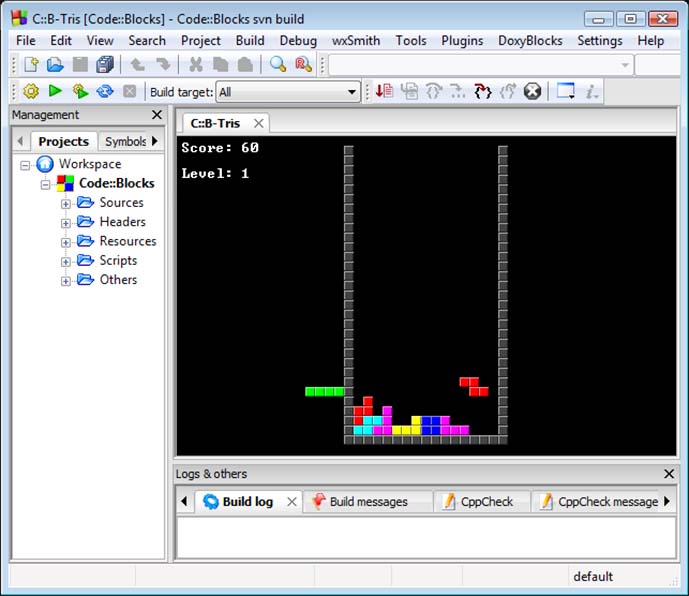The width and height of the screenshot is (689, 596).
Task: Close the C::B-Tris tab
Action: 259,124
